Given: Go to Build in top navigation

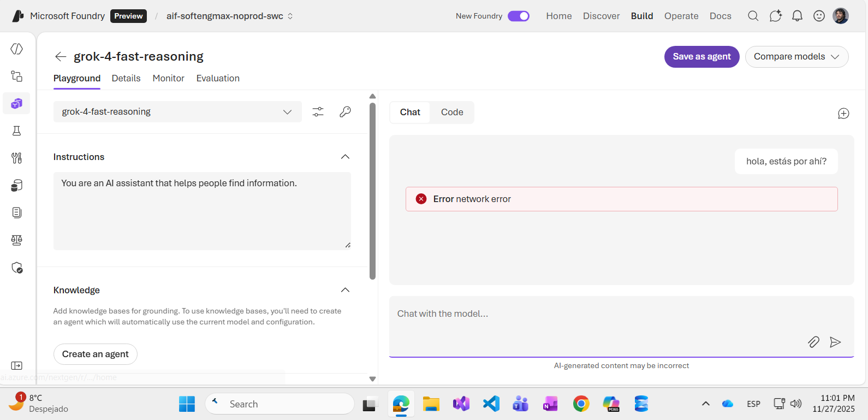Looking at the screenshot, I should 642,16.
